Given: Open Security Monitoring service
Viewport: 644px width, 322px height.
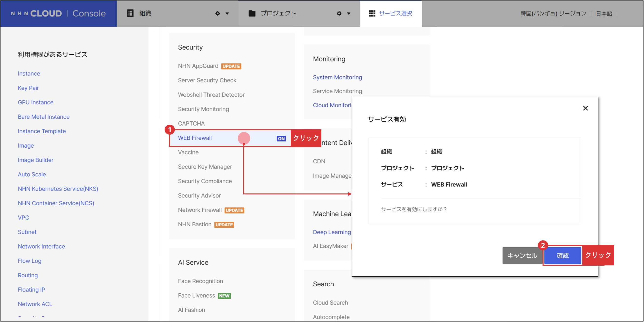Looking at the screenshot, I should [x=204, y=109].
